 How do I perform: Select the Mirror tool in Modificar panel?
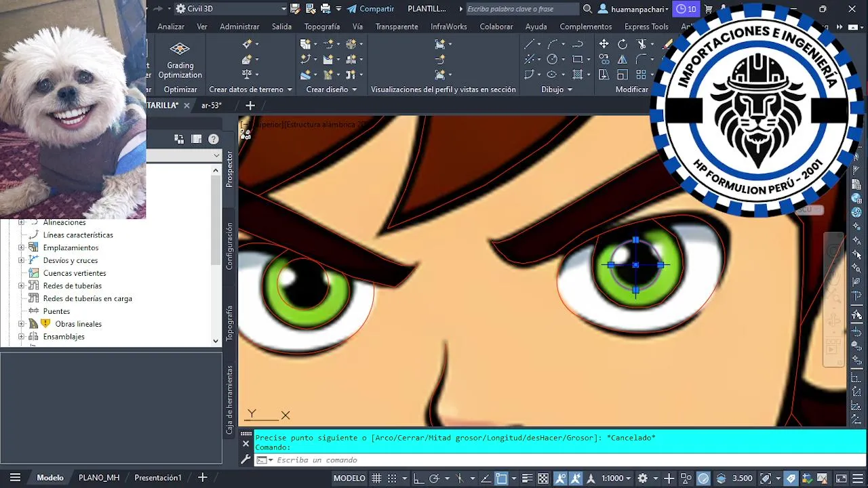click(623, 60)
